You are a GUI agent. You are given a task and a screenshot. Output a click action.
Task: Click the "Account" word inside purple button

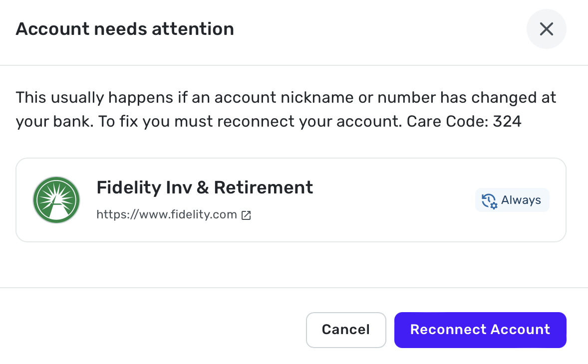pos(520,330)
